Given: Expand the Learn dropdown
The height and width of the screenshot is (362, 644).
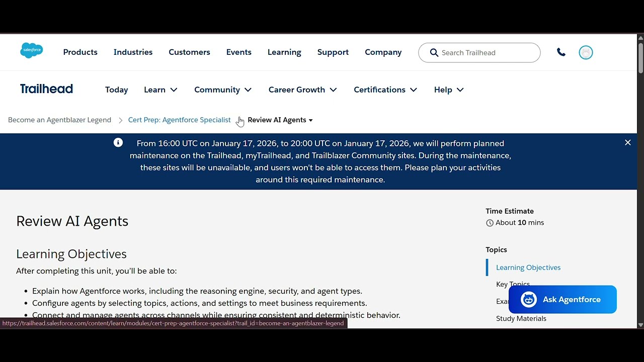Looking at the screenshot, I should point(160,89).
